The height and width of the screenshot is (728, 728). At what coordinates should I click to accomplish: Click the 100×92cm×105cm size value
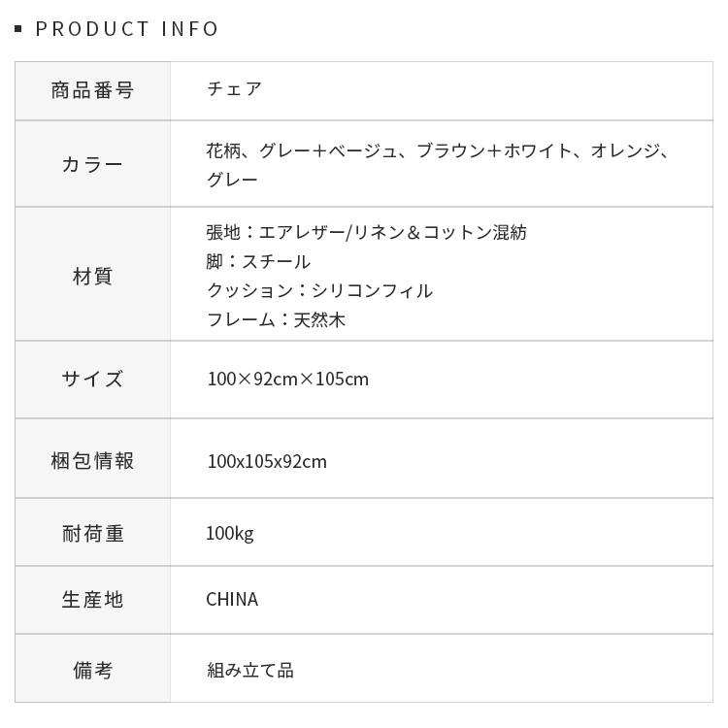tap(287, 380)
